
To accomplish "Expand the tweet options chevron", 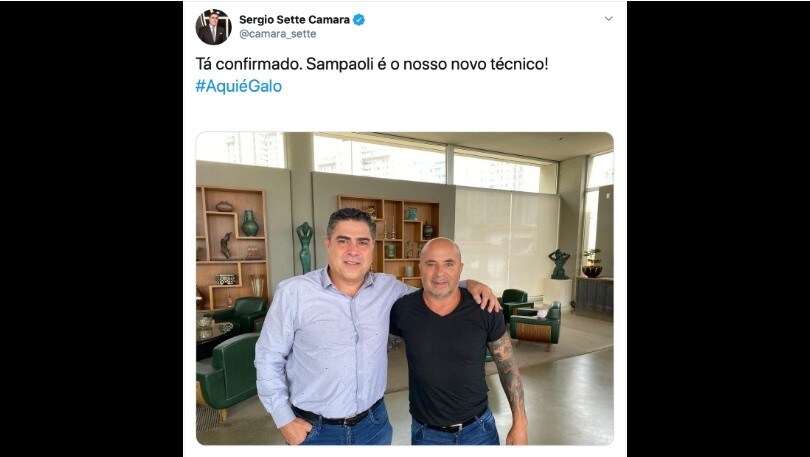I will (609, 19).
